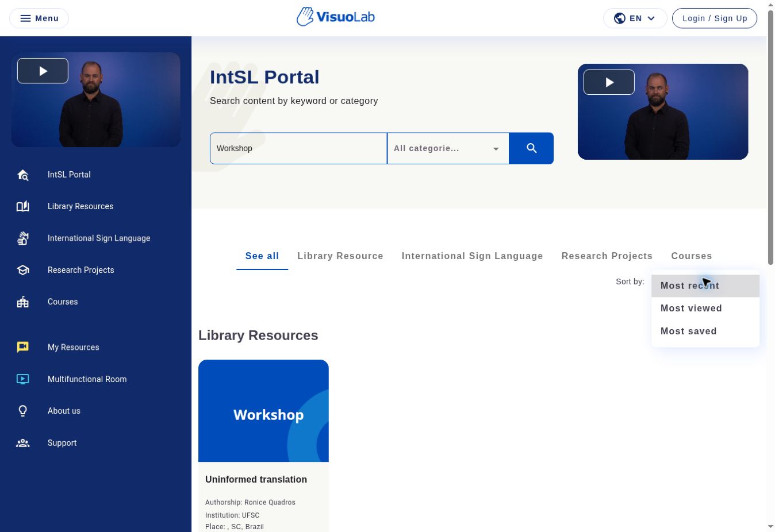
Task: Play the portal header sign video
Action: point(609,82)
